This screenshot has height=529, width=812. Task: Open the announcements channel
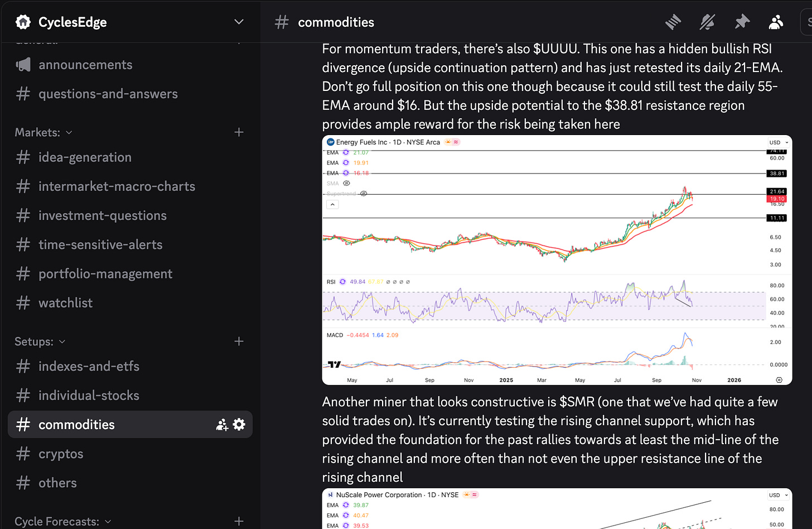tap(130, 65)
